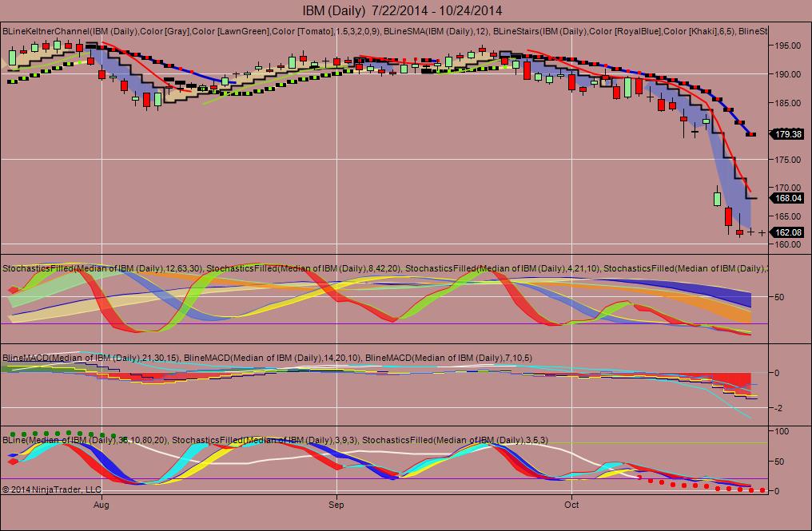Click the chart title IBM (Daily) 7/22/2014 - 10/24/2014
The image size is (812, 531).
(x=402, y=10)
